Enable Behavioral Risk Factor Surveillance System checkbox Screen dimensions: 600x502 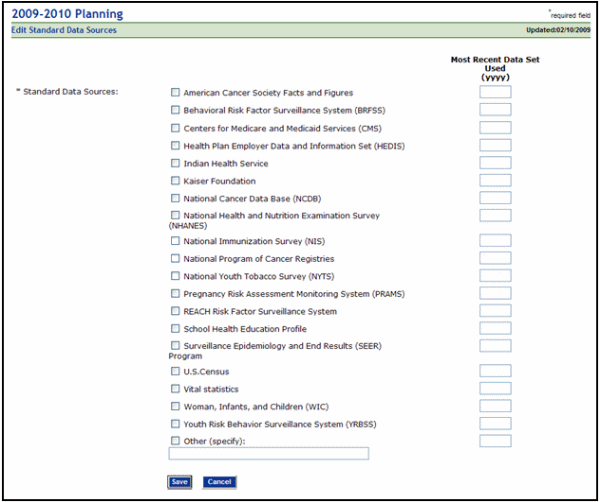[x=175, y=111]
